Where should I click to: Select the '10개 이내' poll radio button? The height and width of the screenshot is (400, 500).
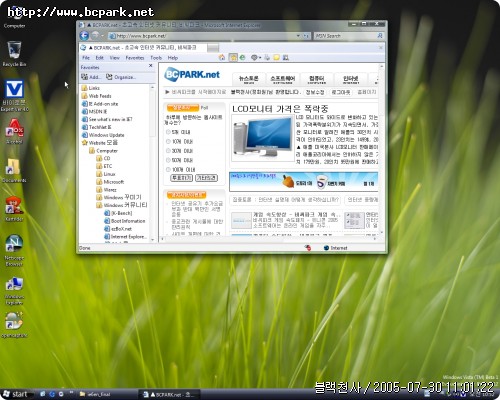(168, 141)
